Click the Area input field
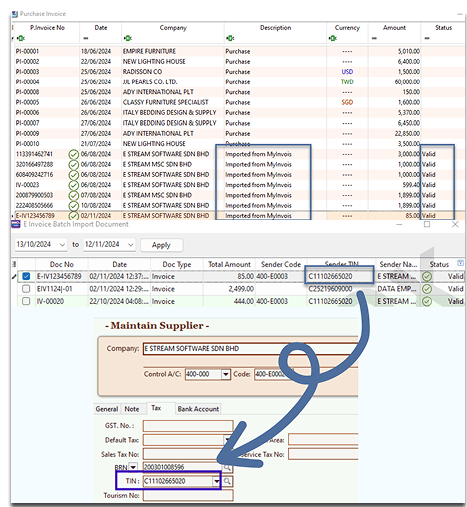This screenshot has width=467, height=507. point(323,440)
